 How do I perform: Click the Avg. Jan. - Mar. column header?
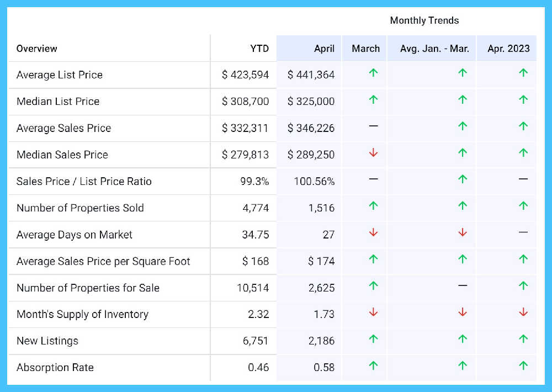(x=434, y=49)
